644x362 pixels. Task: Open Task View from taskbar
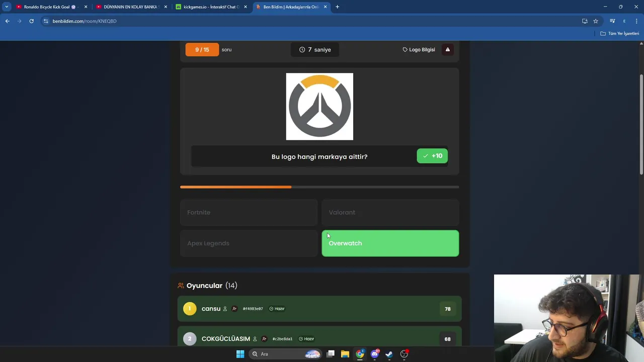point(331,354)
